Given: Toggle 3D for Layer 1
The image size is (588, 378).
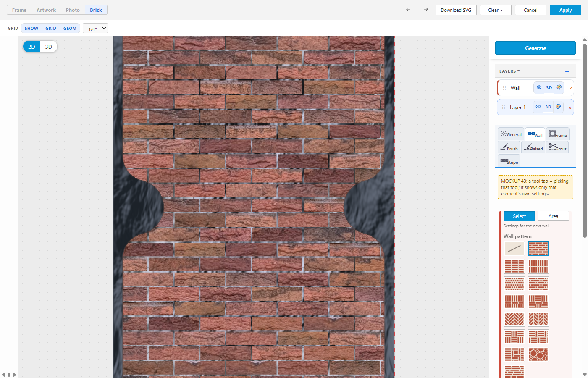Looking at the screenshot, I should [x=548, y=107].
